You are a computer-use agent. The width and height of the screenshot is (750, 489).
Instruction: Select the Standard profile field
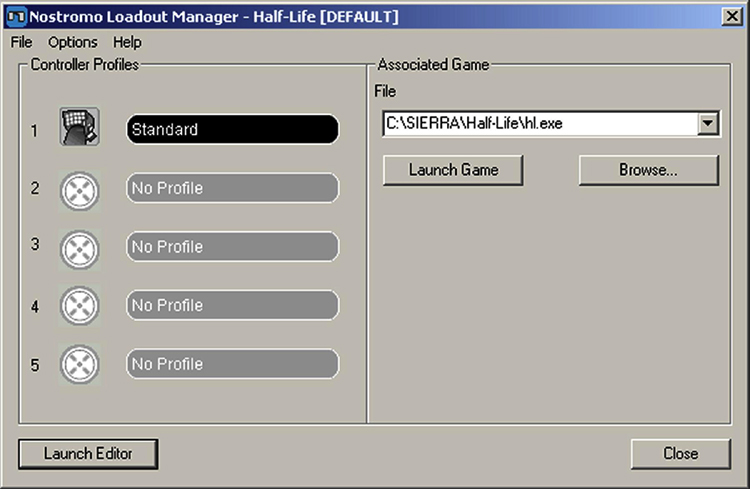coord(232,130)
